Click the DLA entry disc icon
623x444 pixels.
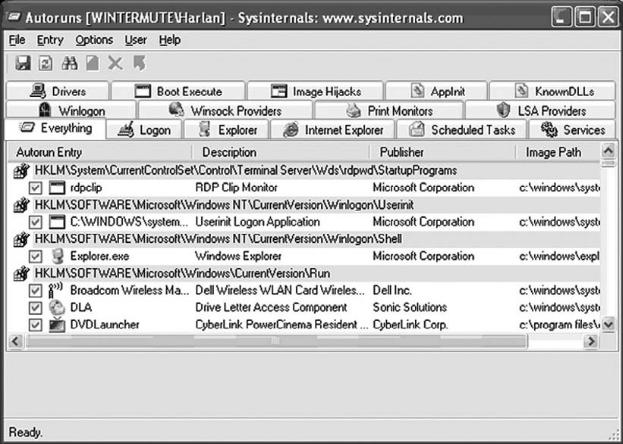point(57,307)
